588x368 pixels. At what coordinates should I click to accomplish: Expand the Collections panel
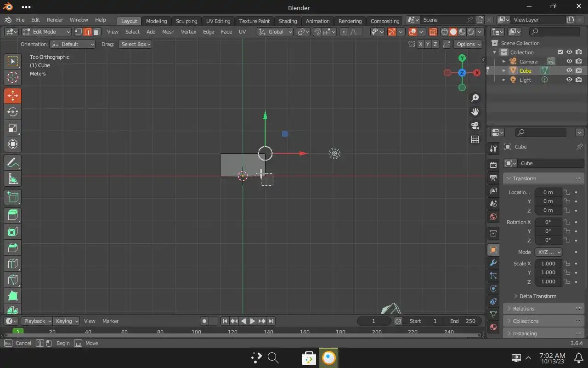[543, 321]
